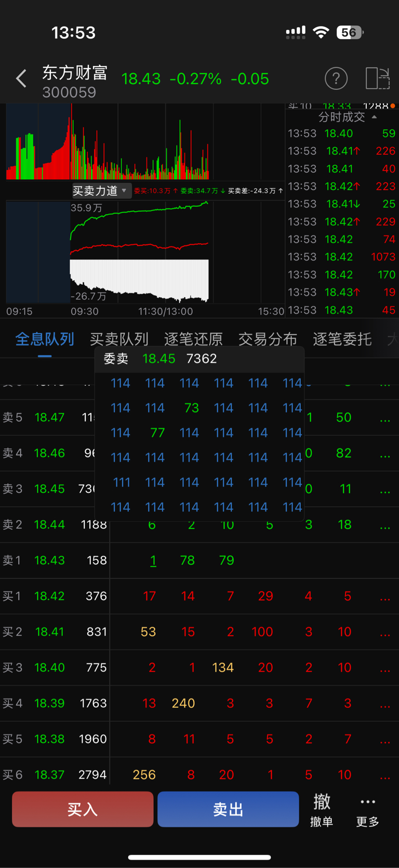Select 买1 price 18.42
Viewport: 399px width, 868px height.
tap(49, 596)
